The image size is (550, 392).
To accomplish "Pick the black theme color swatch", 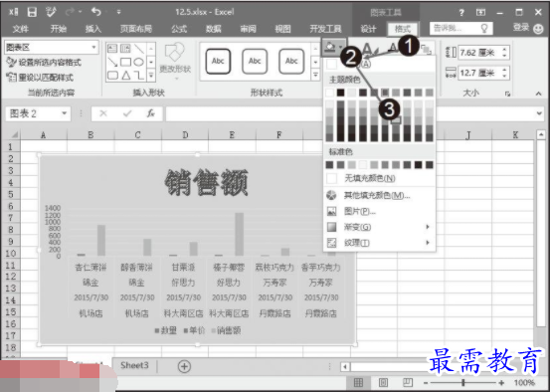I will [x=340, y=93].
